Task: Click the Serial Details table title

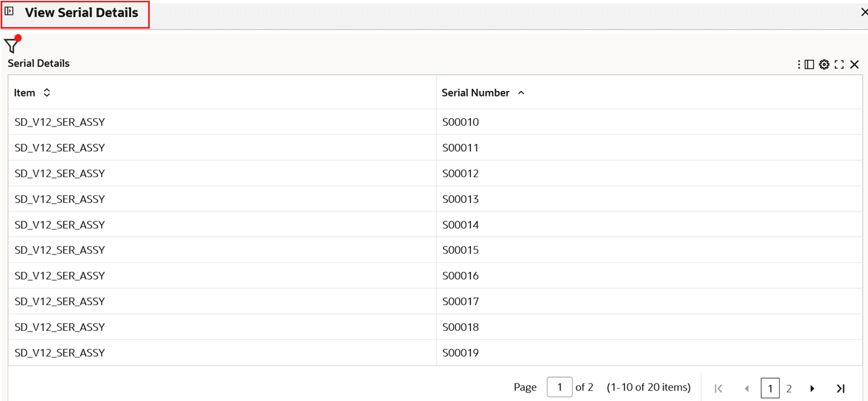Action: (x=38, y=63)
